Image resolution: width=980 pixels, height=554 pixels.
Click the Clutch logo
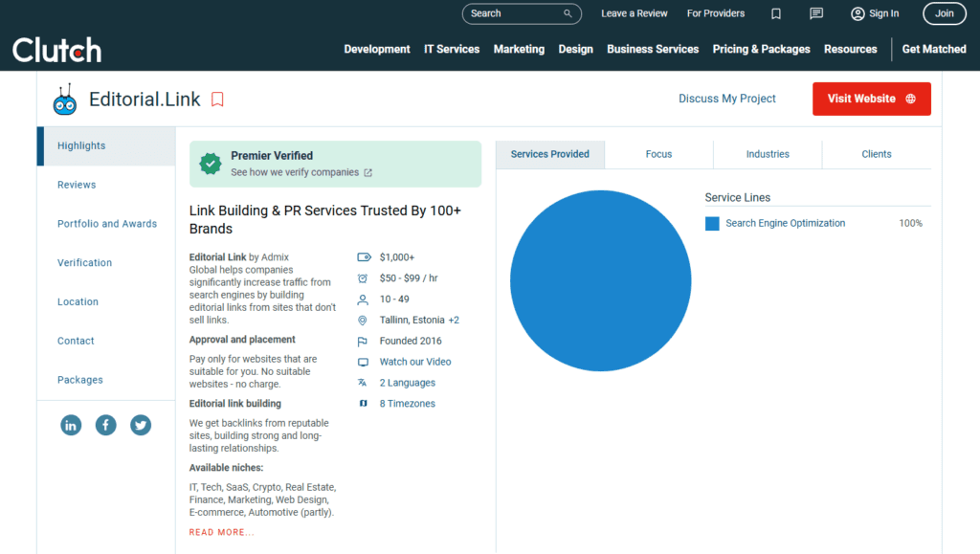(56, 50)
